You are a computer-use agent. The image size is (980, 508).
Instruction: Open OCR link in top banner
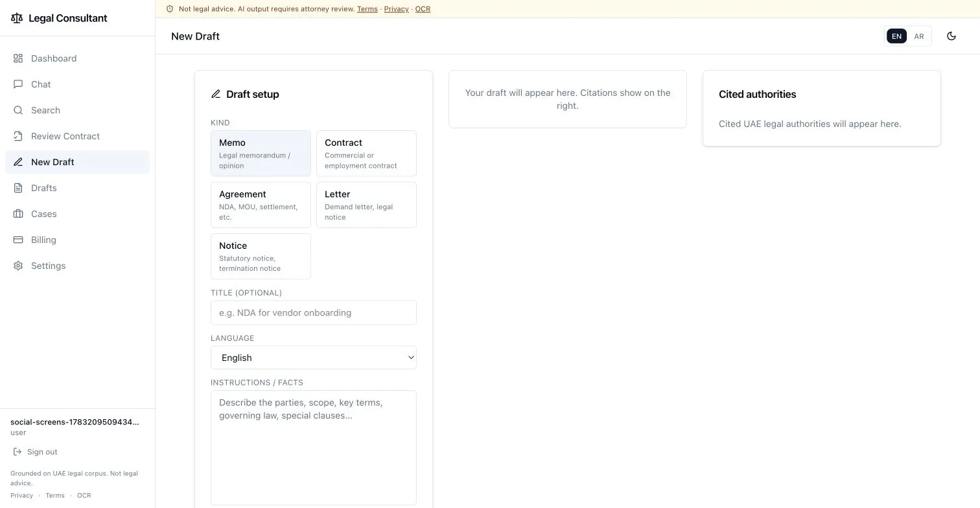(x=423, y=9)
